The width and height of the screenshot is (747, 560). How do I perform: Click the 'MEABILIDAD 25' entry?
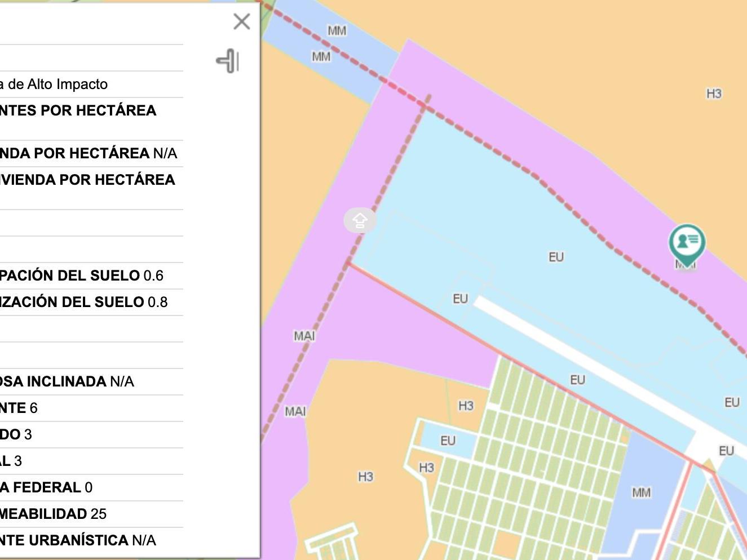coord(54,514)
